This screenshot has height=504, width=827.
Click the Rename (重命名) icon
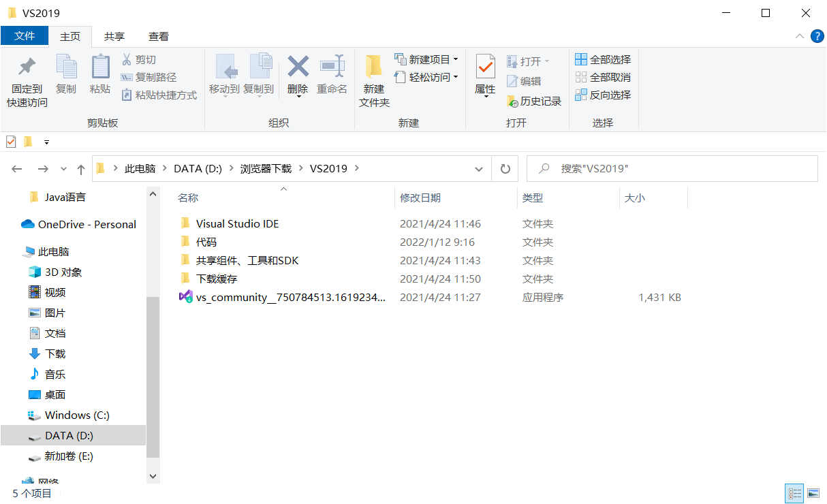click(x=332, y=66)
